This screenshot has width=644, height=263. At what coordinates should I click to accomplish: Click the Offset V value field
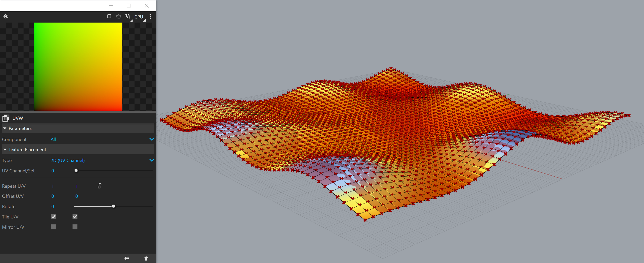pyautogui.click(x=76, y=196)
